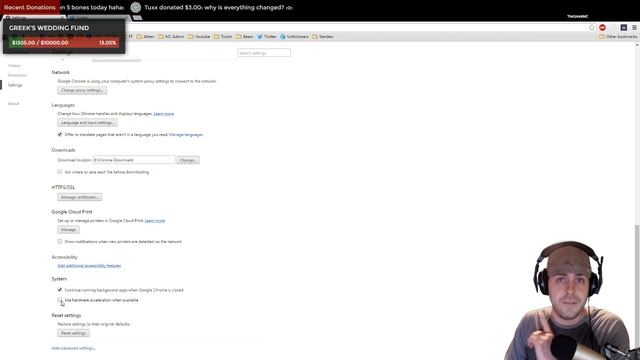
Task: Click Manage button under Google Cloud Print
Action: click(x=68, y=229)
